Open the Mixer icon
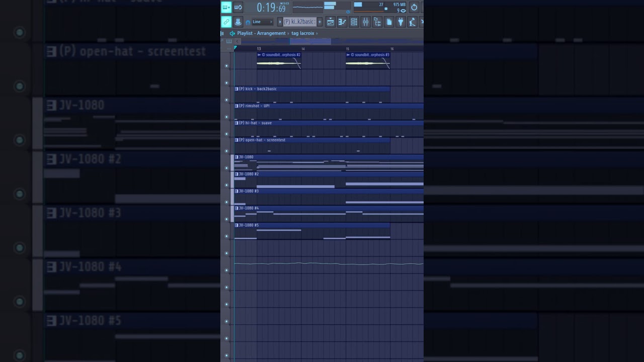Viewport: 644px width, 362px height. (x=365, y=22)
